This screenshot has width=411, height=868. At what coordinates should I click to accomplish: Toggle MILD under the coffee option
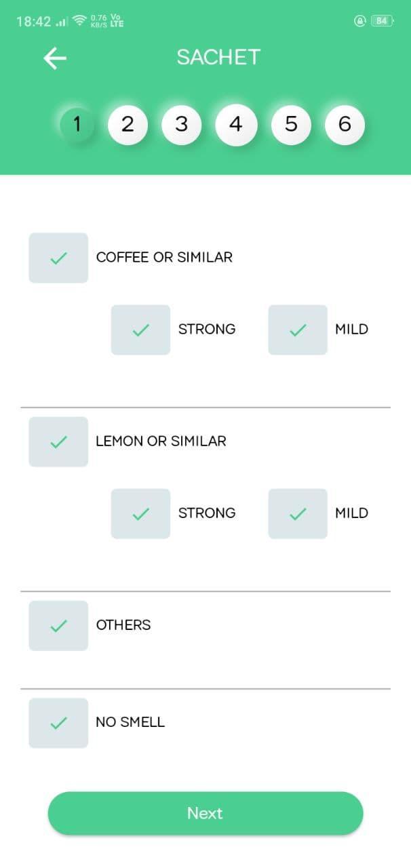click(x=297, y=330)
